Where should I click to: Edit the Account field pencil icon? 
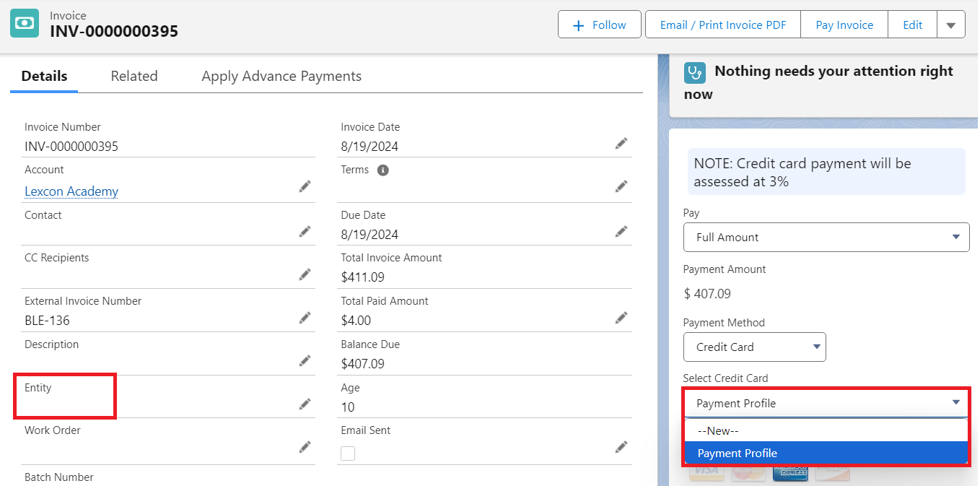click(305, 186)
